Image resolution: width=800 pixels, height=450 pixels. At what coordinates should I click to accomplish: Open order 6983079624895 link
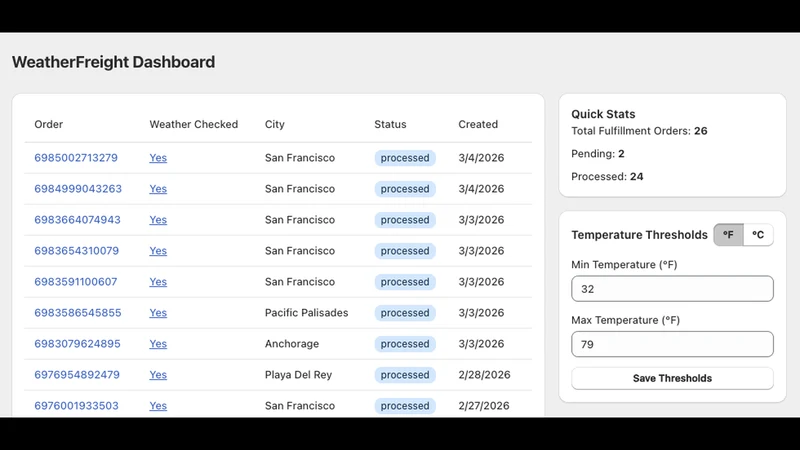click(x=78, y=344)
